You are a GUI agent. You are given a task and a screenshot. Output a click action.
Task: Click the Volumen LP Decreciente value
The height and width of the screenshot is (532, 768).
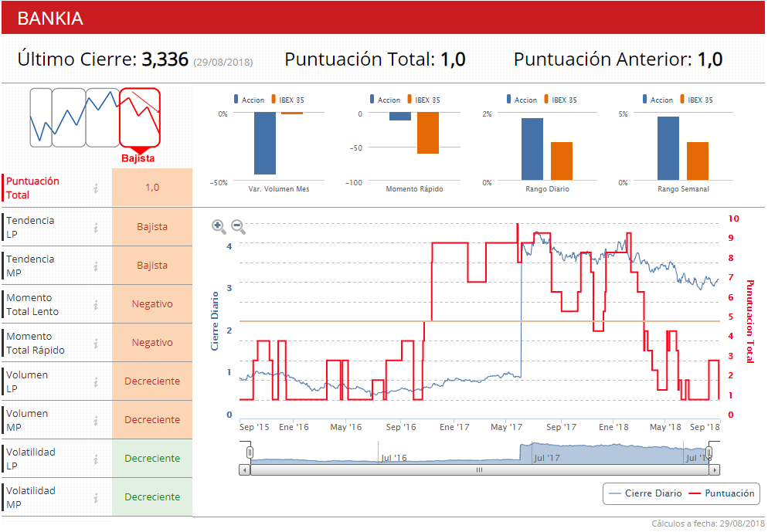click(x=152, y=381)
